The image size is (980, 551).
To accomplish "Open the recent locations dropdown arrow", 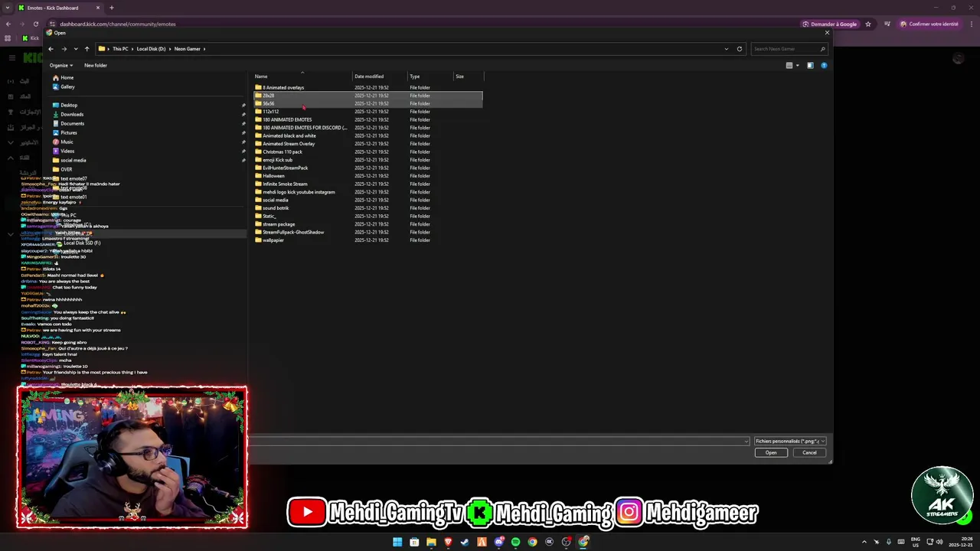I will tap(75, 49).
